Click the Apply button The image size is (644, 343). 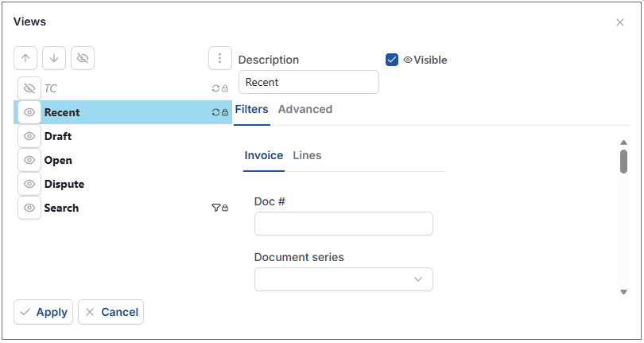coord(44,312)
